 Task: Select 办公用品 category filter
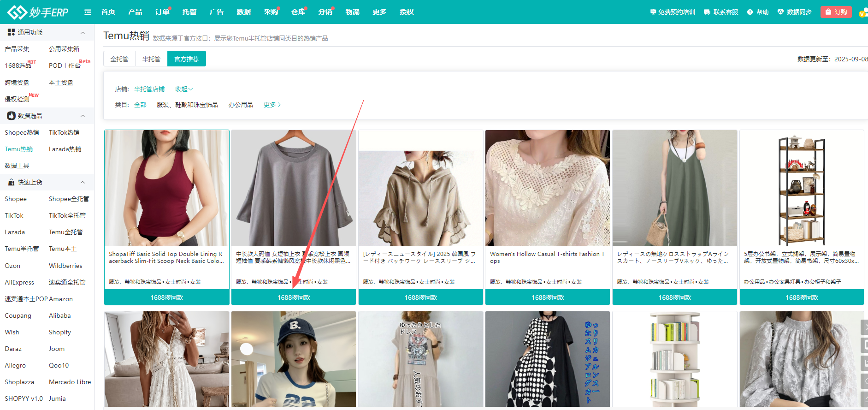pos(241,105)
